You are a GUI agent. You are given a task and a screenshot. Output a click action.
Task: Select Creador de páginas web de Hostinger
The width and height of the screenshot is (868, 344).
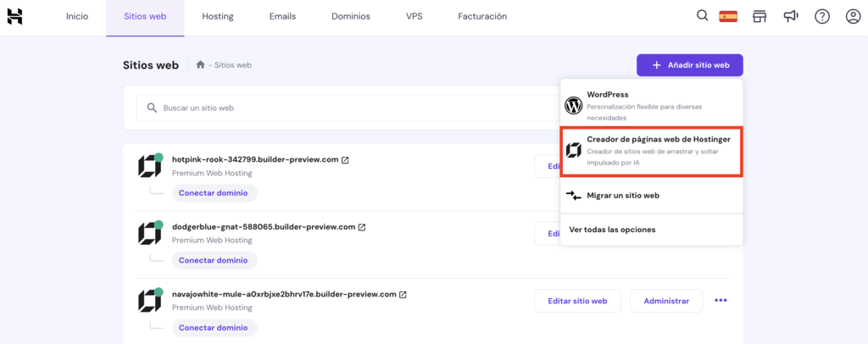pyautogui.click(x=651, y=150)
